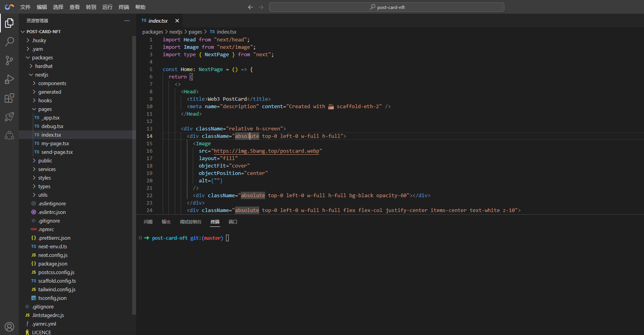Expand the services folder
Viewport: 644px width, 335px height.
pos(77,169)
